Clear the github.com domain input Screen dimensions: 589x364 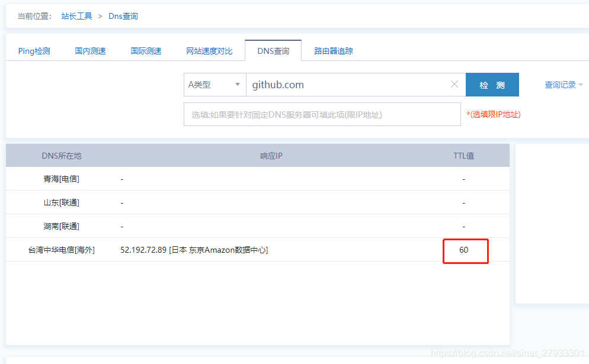[x=454, y=85]
